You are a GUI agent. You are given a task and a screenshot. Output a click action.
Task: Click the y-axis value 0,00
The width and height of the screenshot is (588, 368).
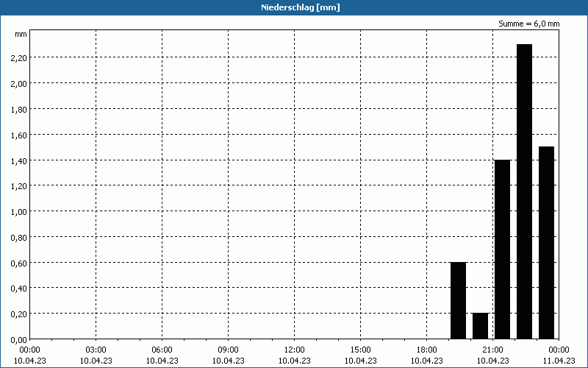pyautogui.click(x=19, y=340)
